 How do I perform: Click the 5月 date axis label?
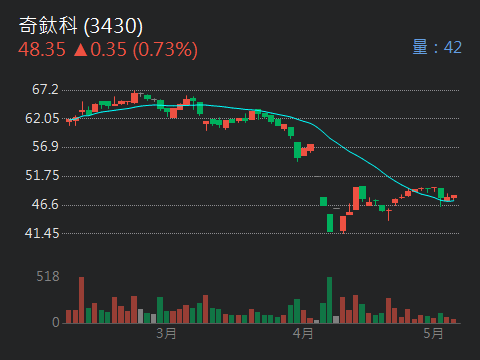click(x=433, y=333)
